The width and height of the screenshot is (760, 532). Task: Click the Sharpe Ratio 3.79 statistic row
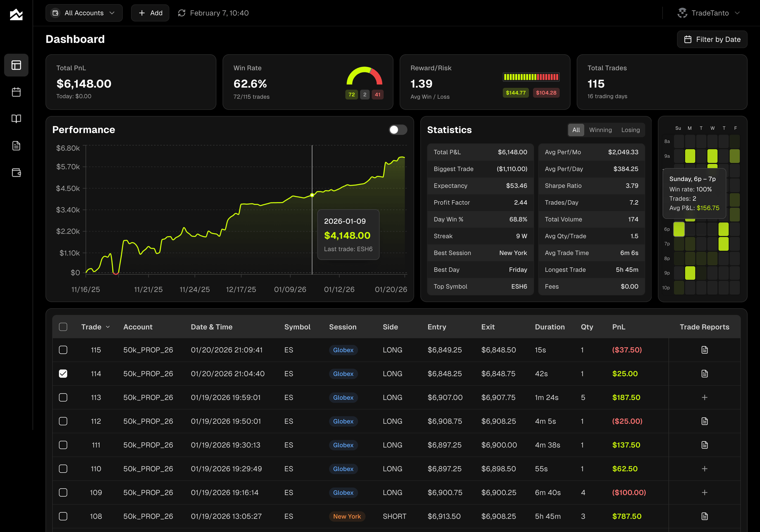[591, 186]
